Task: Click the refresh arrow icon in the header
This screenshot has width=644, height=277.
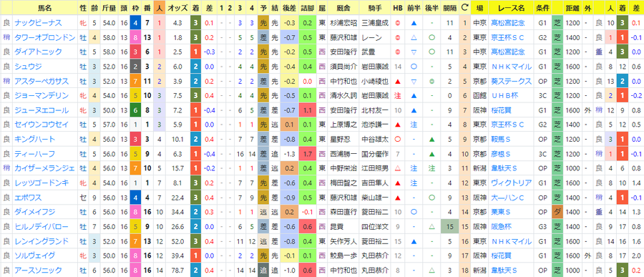Action: tap(464, 7)
